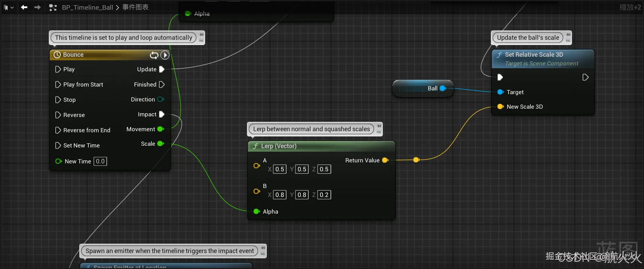Click the back navigation arrow
The height and width of the screenshot is (269, 644).
point(24,7)
